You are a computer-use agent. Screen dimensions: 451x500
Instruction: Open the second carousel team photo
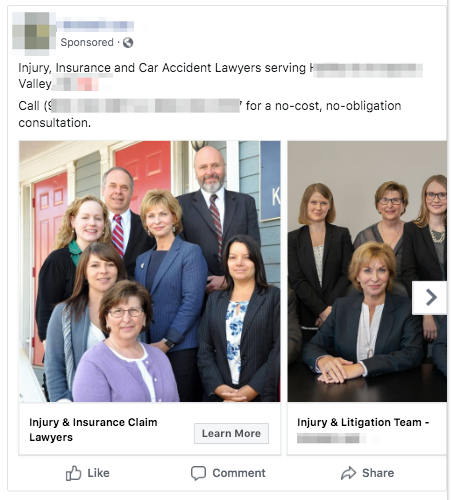367,271
